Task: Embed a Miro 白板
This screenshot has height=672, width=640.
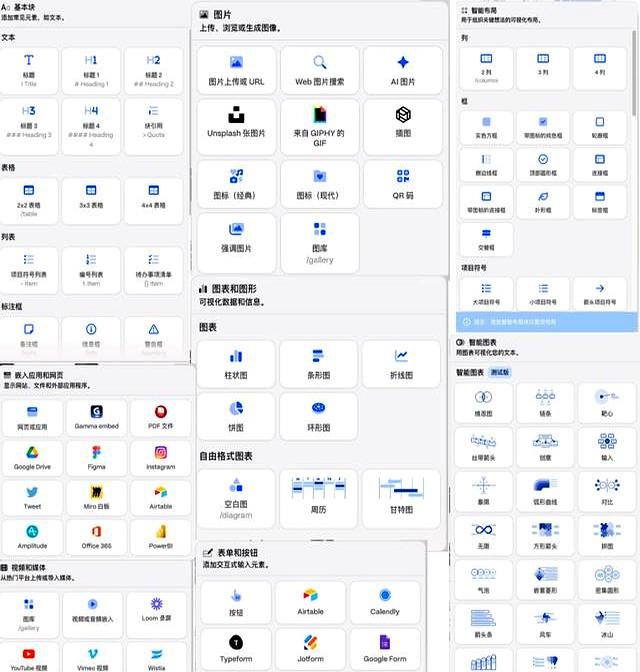Action: (x=96, y=498)
